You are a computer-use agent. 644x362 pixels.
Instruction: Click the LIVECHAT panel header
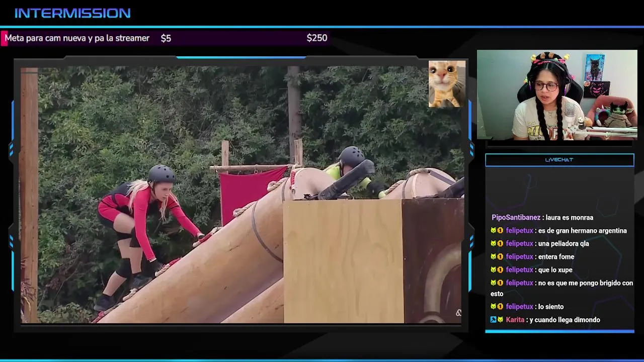559,160
